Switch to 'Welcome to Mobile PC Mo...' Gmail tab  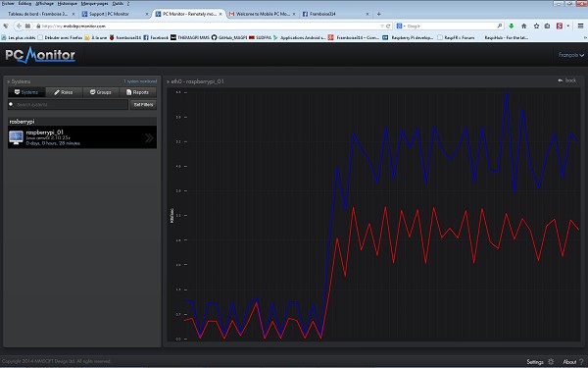pyautogui.click(x=263, y=14)
